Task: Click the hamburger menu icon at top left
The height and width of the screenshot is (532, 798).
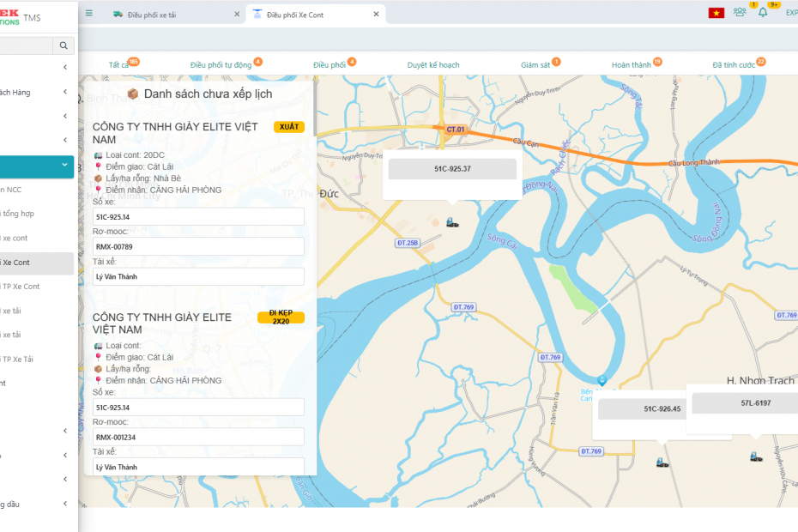Action: [88, 12]
